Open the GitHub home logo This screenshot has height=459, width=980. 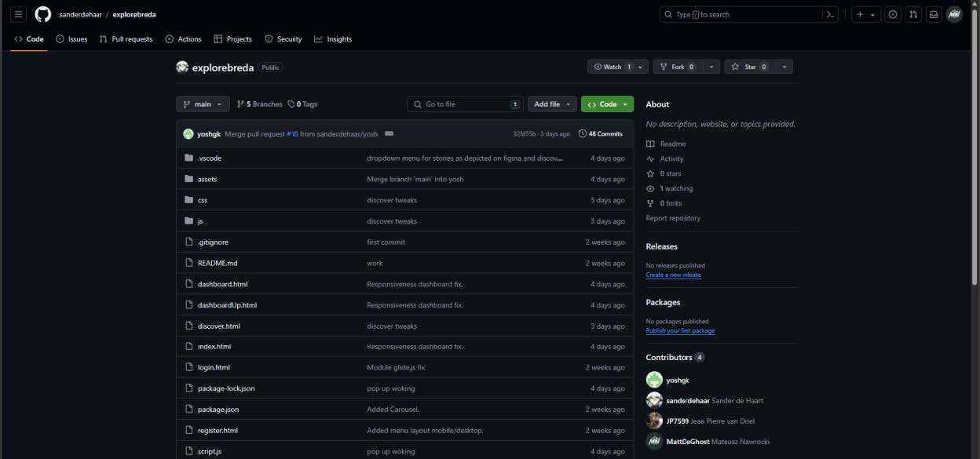pos(42,14)
